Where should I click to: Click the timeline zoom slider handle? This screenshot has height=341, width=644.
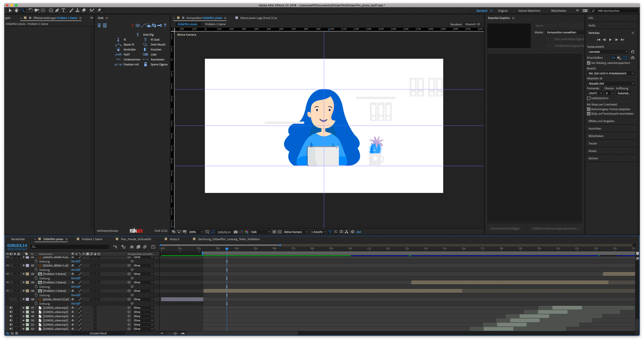pos(175,334)
